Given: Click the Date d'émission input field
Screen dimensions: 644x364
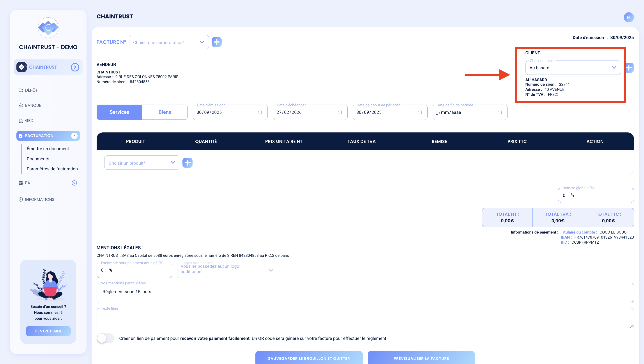Looking at the screenshot, I should coord(230,112).
